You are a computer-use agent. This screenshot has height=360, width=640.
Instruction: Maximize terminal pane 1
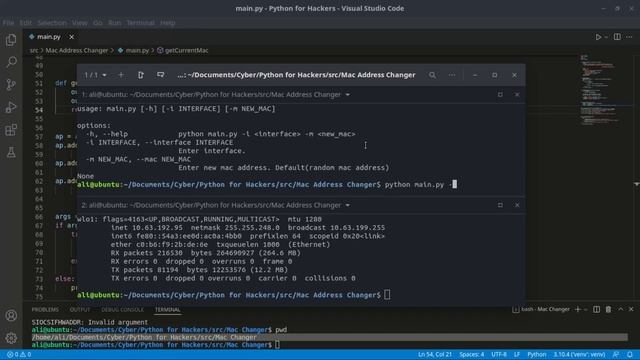(500, 95)
